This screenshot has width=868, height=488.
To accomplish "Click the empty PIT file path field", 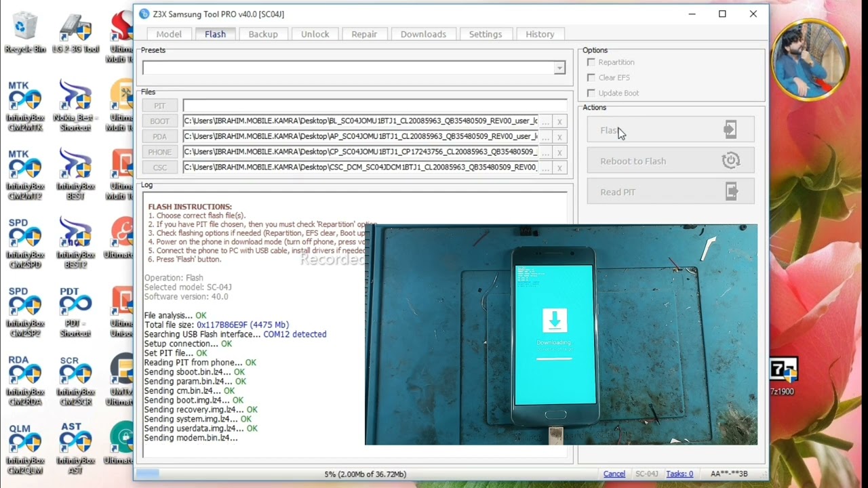I will click(x=374, y=106).
